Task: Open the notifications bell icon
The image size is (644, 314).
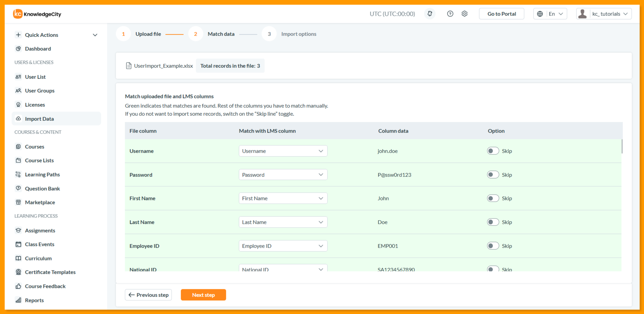Action: click(x=430, y=14)
